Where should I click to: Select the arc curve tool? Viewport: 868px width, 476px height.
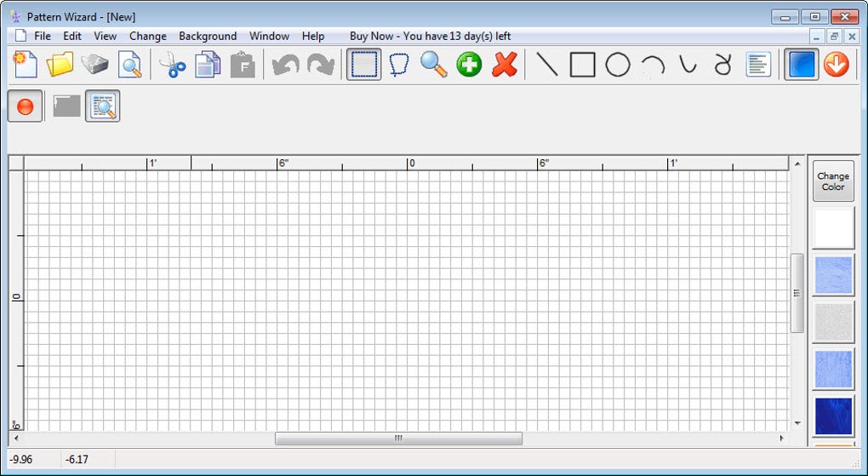tap(654, 66)
